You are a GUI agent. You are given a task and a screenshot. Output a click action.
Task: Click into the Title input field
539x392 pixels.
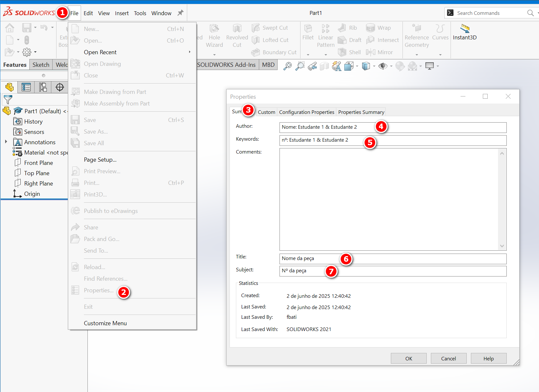coord(392,258)
